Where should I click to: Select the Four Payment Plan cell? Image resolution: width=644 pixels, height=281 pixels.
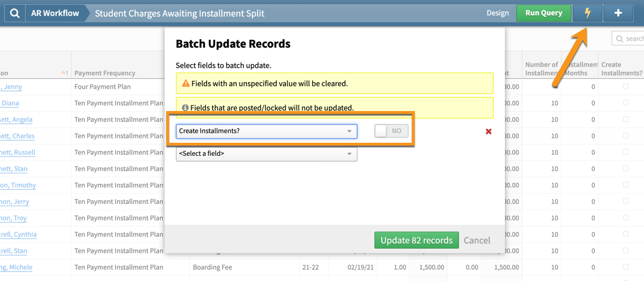(x=103, y=87)
